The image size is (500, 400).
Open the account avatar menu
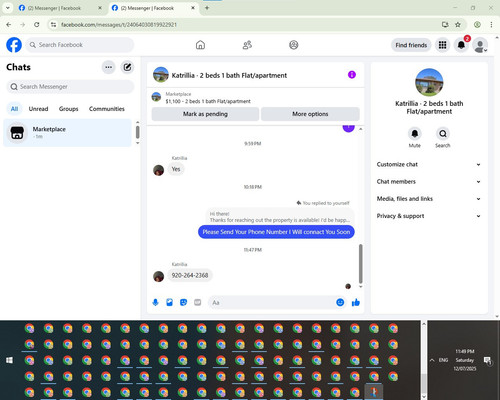(x=480, y=45)
